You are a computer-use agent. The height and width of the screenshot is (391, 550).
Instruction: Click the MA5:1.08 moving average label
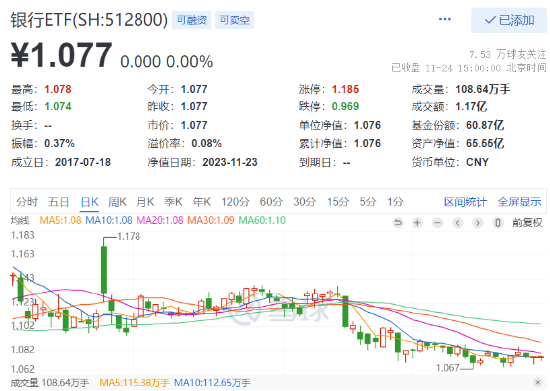tap(60, 220)
